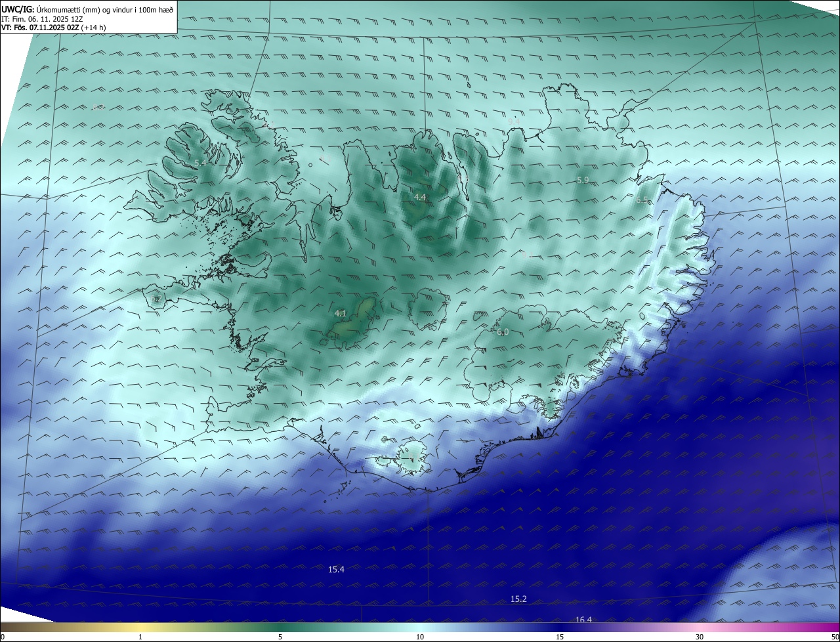Click the map title 'Úrkomumætti (mm) og vindur í 100m hæð'
Image resolution: width=840 pixels, height=642 pixels.
point(105,9)
